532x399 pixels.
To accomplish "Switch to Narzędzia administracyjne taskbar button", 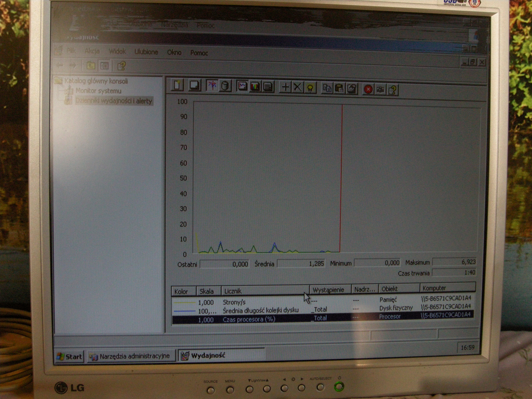I will 131,356.
